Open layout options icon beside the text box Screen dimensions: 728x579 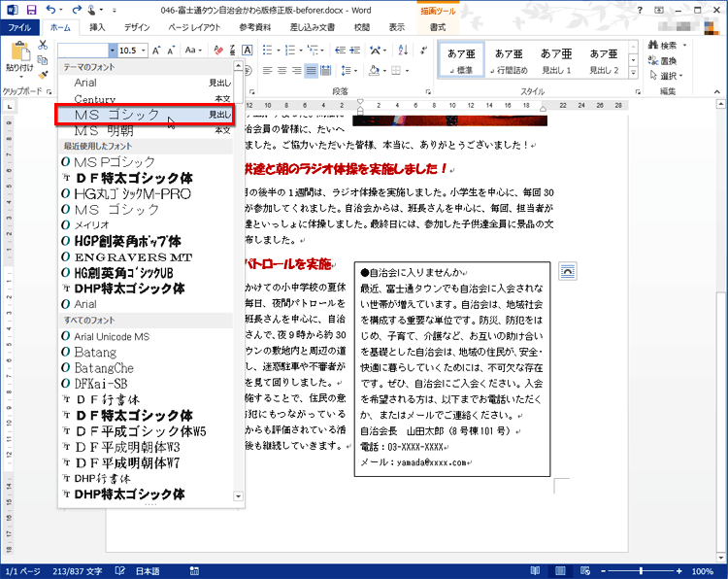pos(568,271)
